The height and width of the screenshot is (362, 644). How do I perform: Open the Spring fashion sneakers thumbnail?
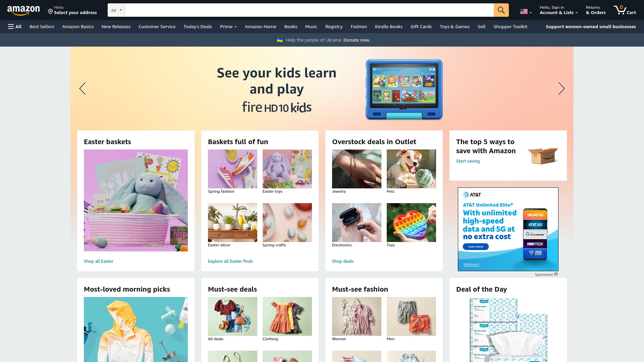tap(232, 169)
